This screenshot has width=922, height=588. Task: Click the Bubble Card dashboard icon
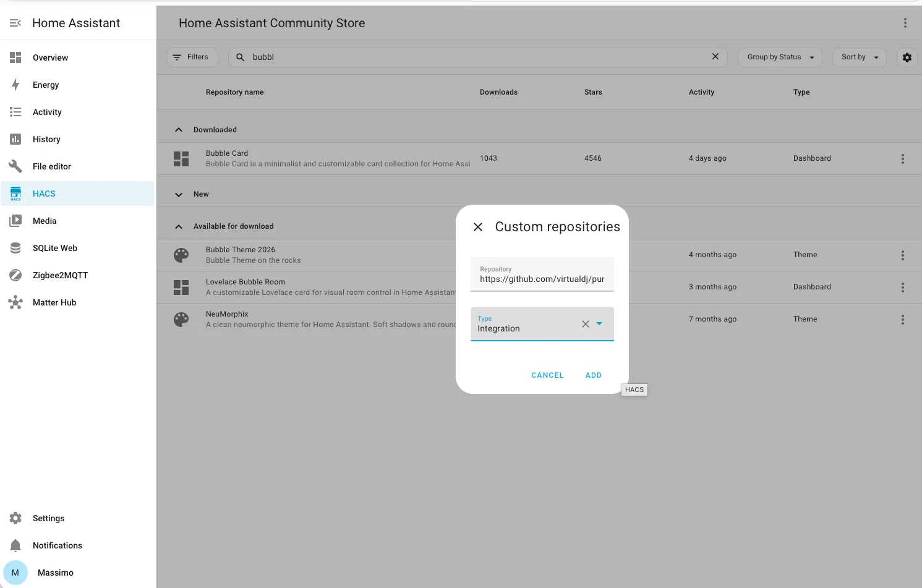(x=181, y=159)
